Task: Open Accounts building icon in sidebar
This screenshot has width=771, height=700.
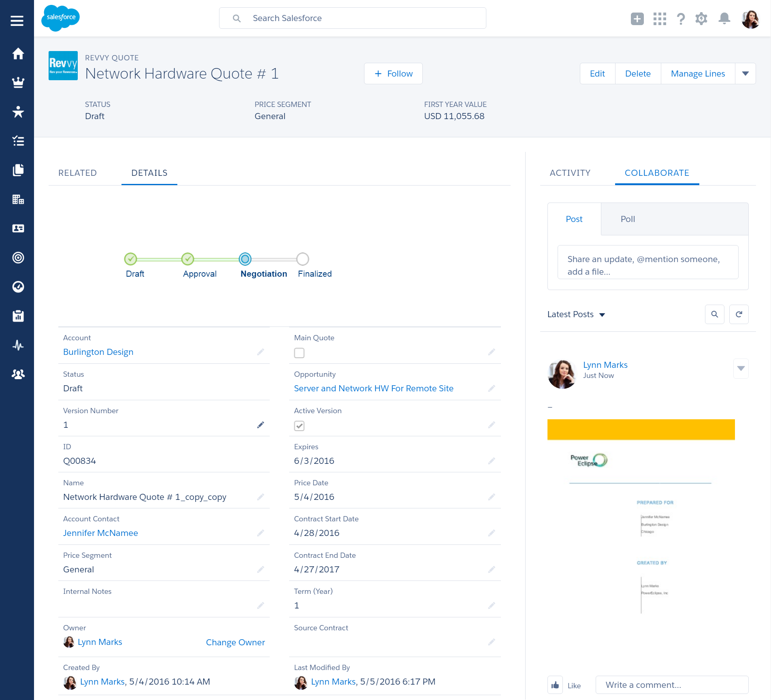Action: (x=18, y=199)
